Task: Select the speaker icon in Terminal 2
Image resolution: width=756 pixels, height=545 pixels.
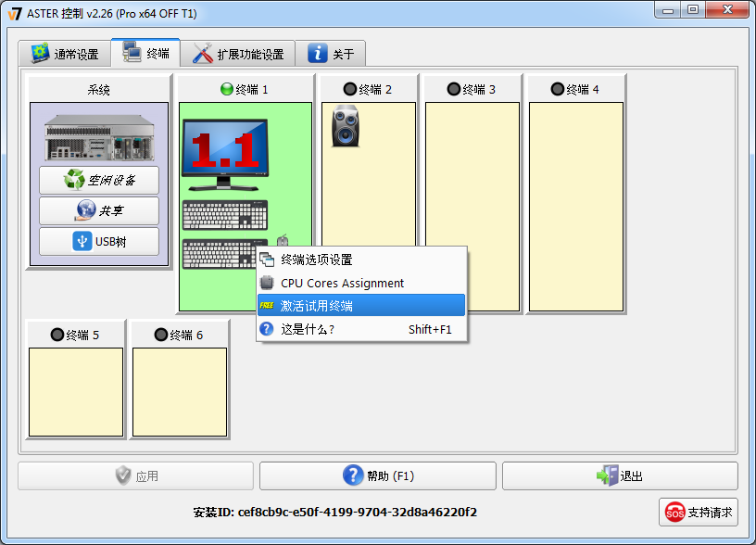Action: point(346,126)
